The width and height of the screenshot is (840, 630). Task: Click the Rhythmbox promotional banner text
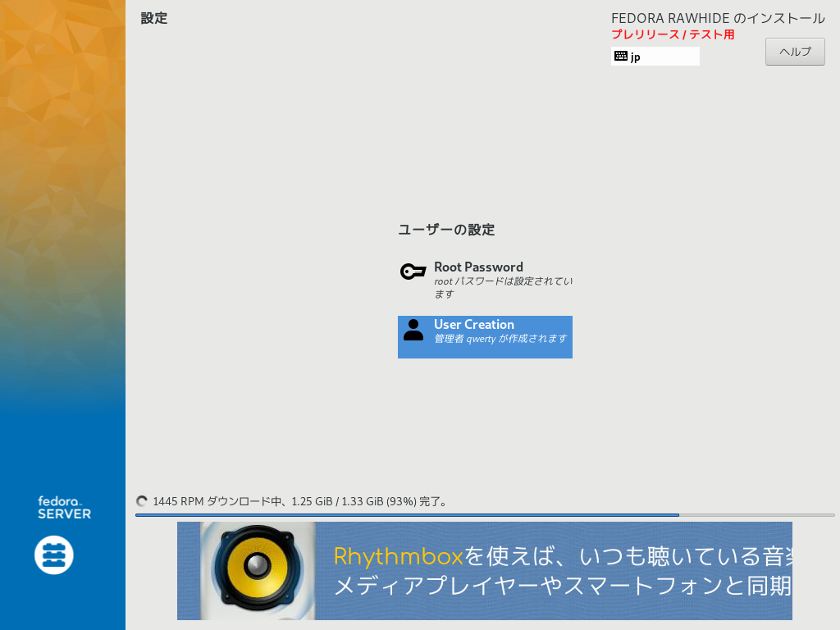563,571
